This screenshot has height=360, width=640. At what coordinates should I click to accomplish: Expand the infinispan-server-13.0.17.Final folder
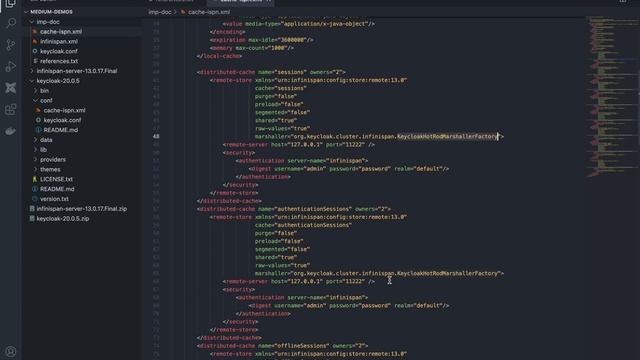pos(32,71)
